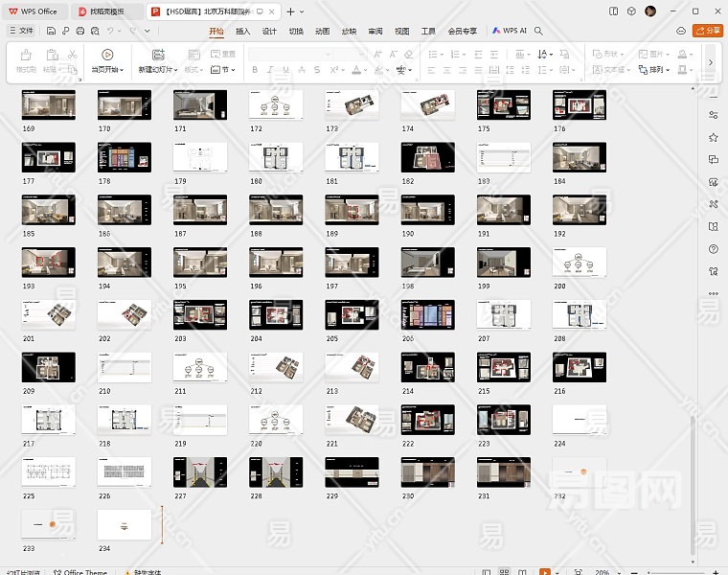The width and height of the screenshot is (728, 575).
Task: Switch to normal view in status bar
Action: [484, 572]
